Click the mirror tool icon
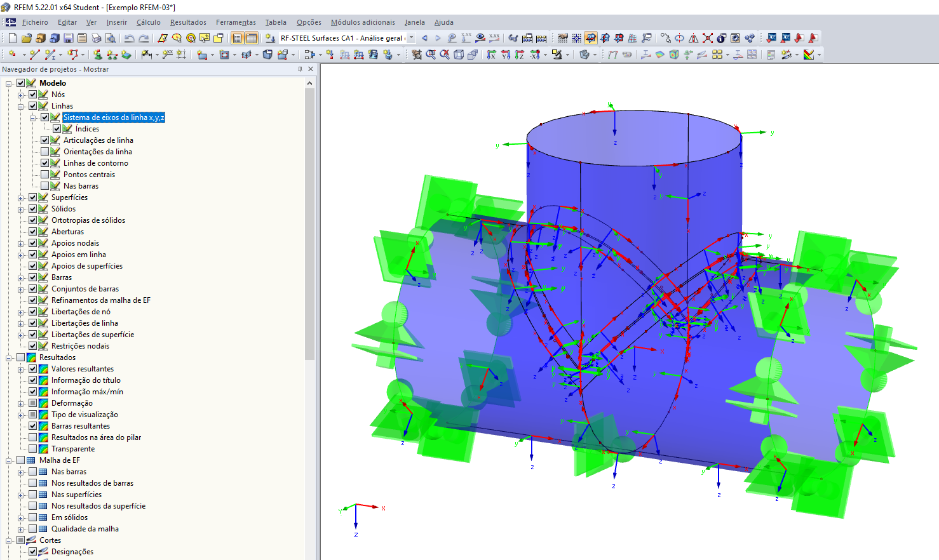Screen dimensions: 939x560 694,38
